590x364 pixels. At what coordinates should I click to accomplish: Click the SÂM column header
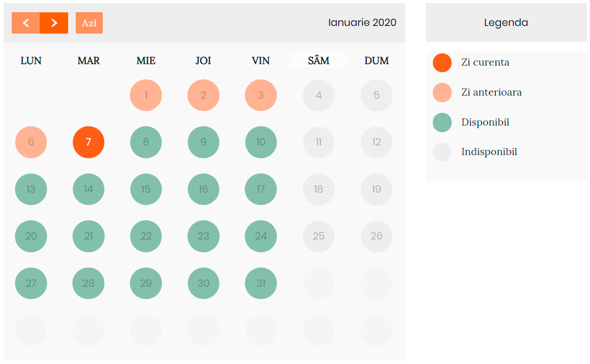tap(319, 60)
